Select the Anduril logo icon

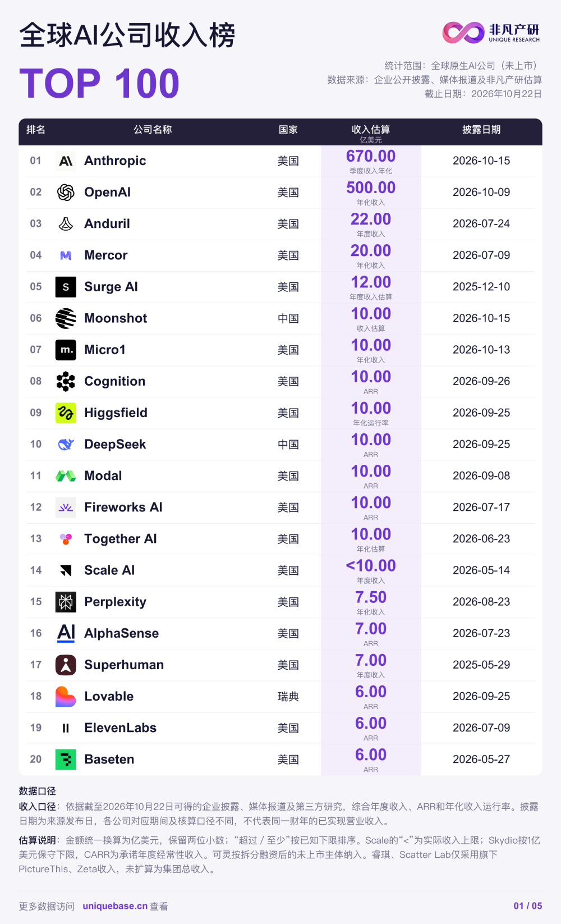(66, 224)
